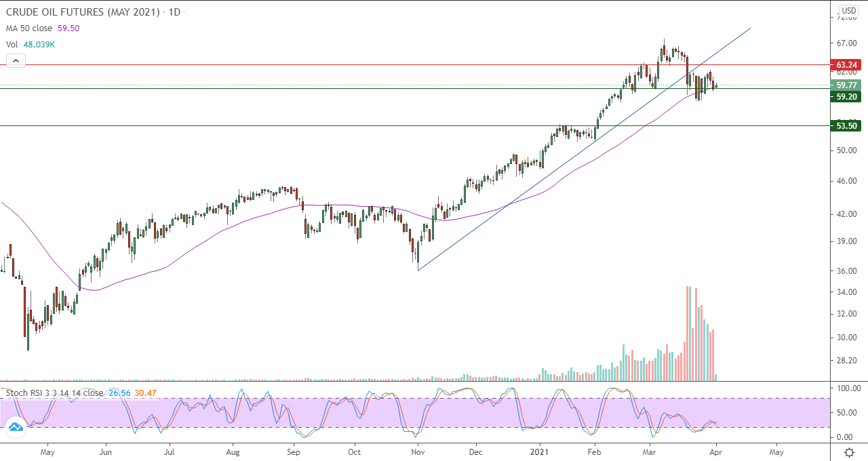Collapse the indicator legend with the chevron button
Screen dimensions: 868x461
click(x=16, y=60)
